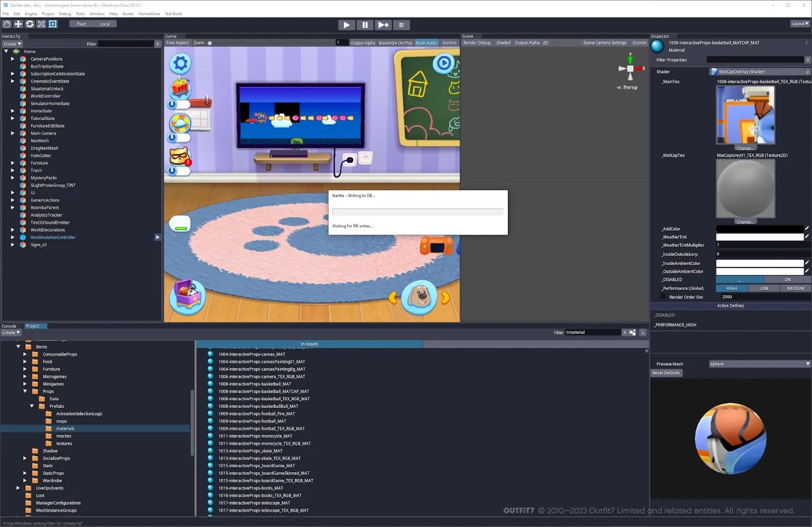Open the Preview Mesh dropdown showing sphere
Image resolution: width=812 pixels, height=527 pixels.
[x=759, y=364]
